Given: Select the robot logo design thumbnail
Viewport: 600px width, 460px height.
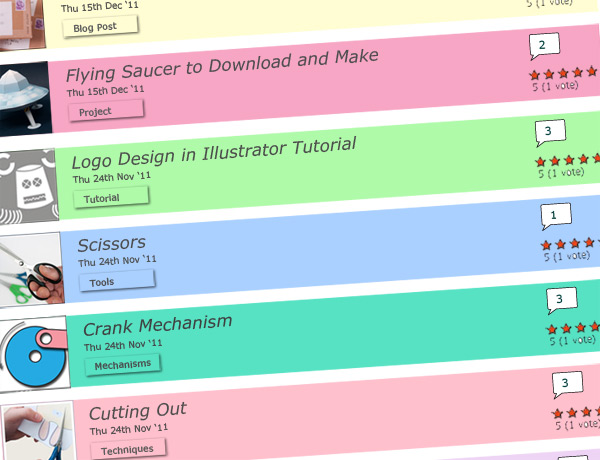Looking at the screenshot, I should 28,186.
